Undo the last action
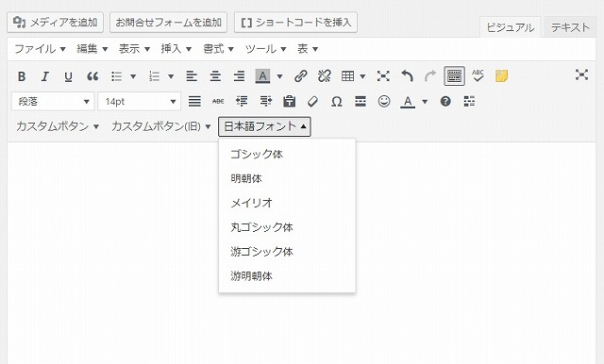604x364 pixels. (x=407, y=76)
